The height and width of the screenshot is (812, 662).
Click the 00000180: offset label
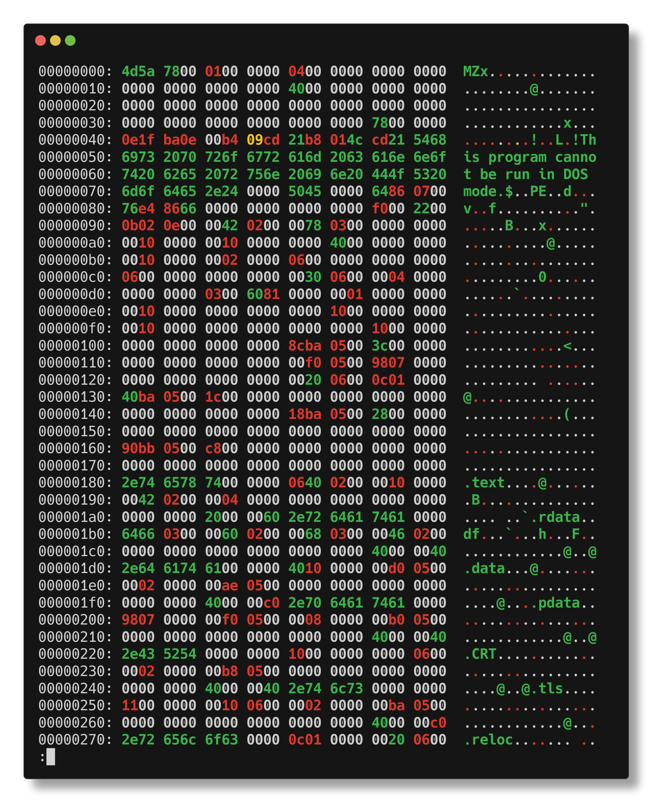pos(75,483)
